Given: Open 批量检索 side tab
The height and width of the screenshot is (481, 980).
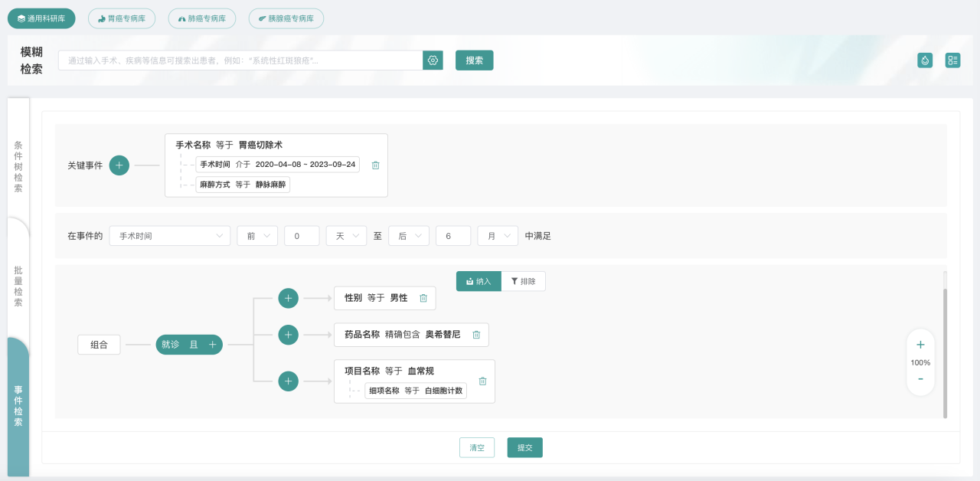Looking at the screenshot, I should 18,286.
